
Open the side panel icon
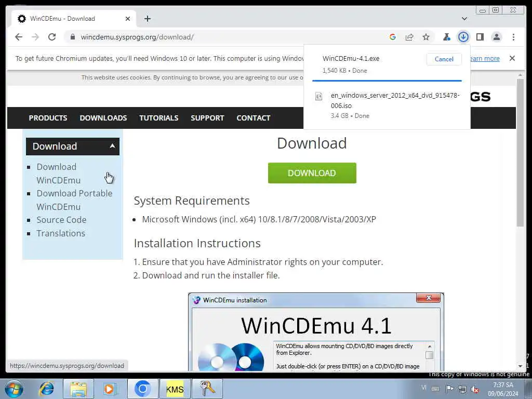pos(480,37)
